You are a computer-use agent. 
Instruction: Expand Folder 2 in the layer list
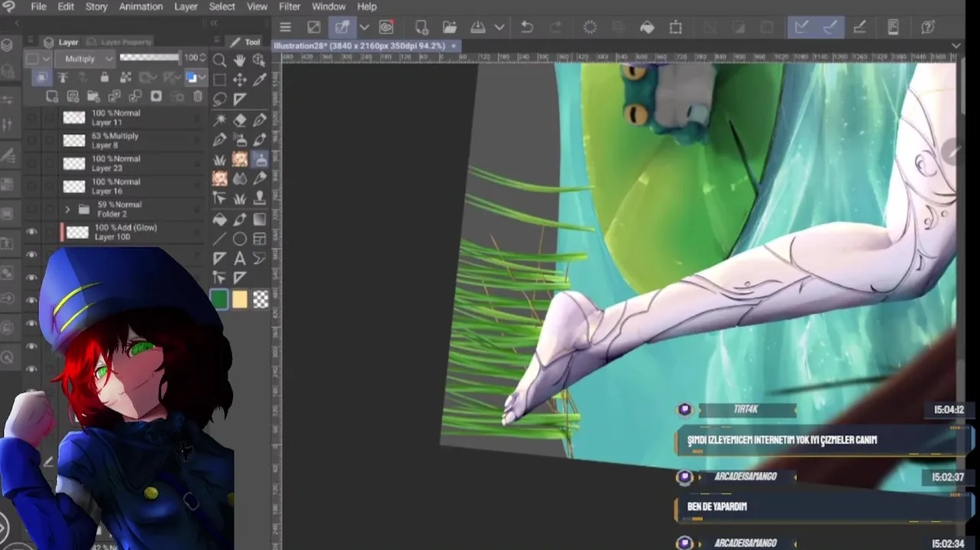click(x=67, y=209)
